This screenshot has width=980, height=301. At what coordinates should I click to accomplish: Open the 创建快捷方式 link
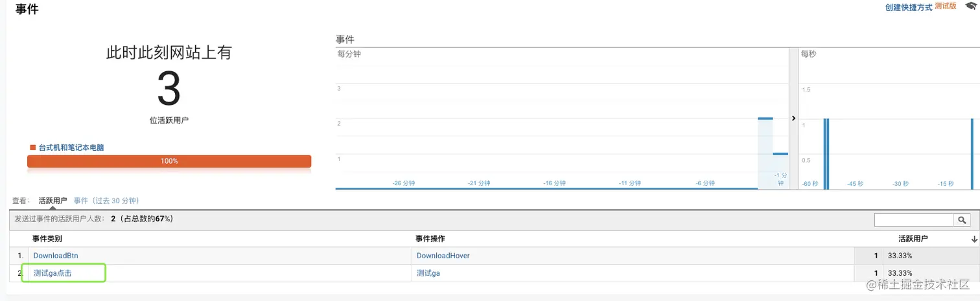pos(909,6)
